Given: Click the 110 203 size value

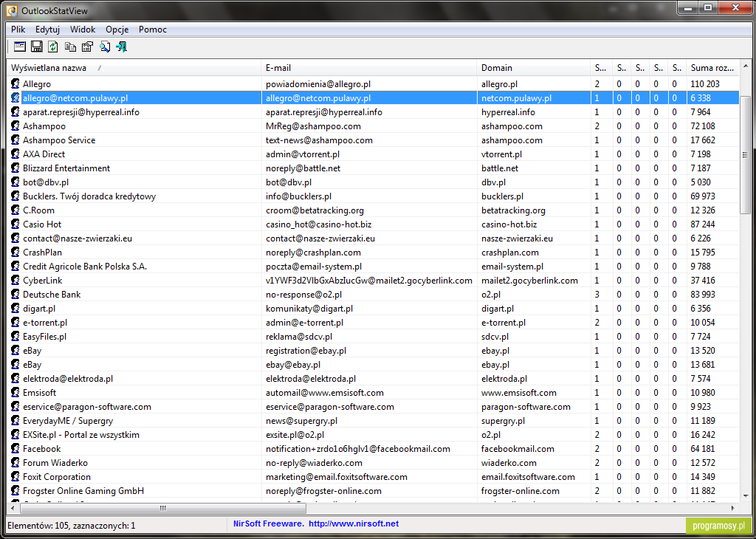Looking at the screenshot, I should tap(705, 84).
